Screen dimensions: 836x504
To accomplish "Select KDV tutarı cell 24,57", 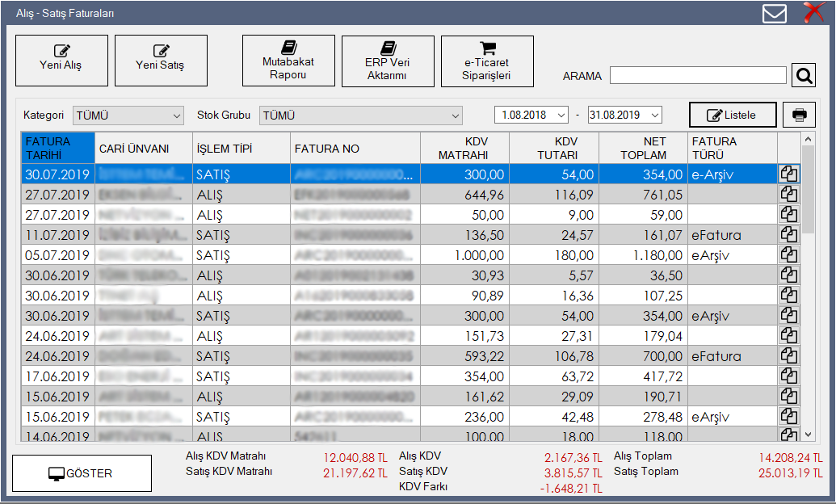I will [554, 235].
